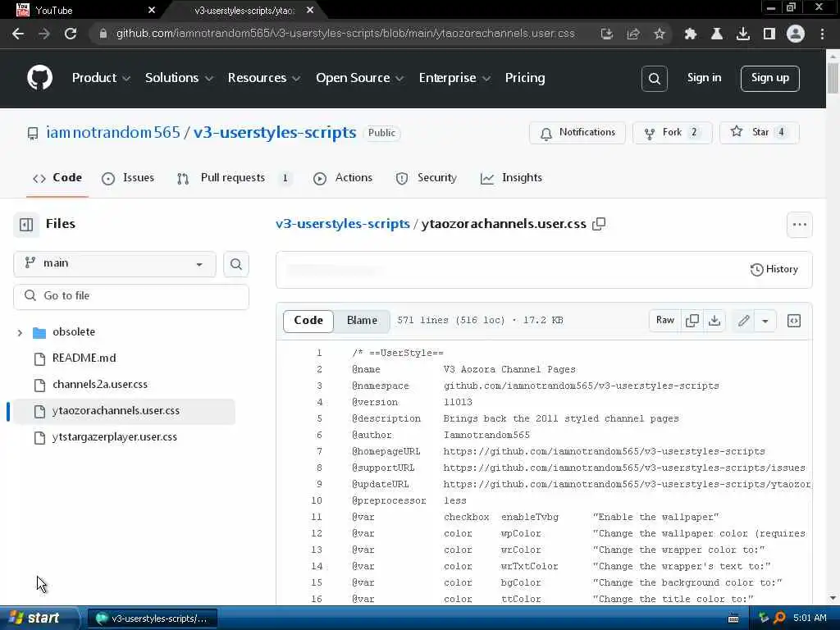
Task: Open the Issues tab
Action: (x=128, y=178)
